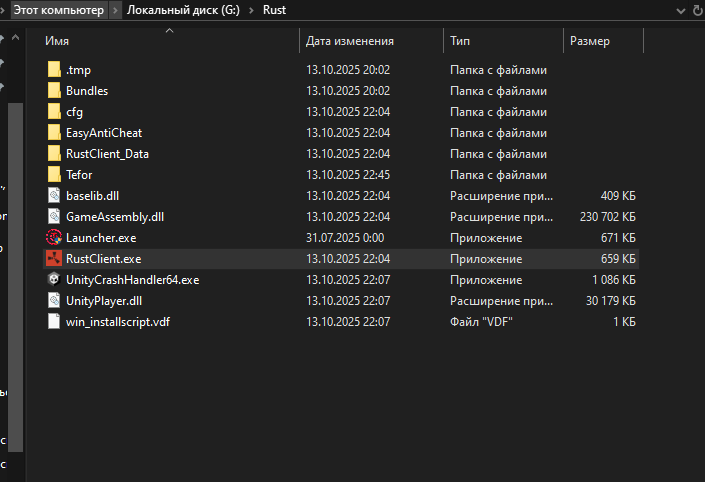Select the baselib.dll file icon
705x482 pixels.
[54, 195]
